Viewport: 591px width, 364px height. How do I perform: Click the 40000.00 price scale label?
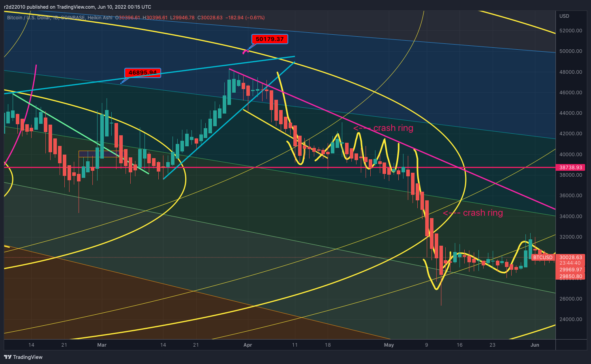[571, 155]
